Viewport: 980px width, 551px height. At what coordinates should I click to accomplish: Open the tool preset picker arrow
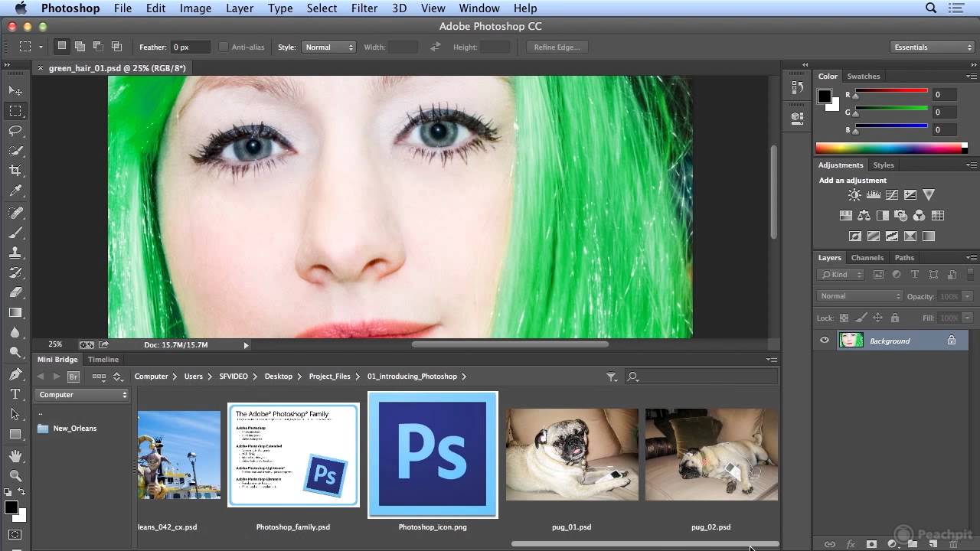(x=41, y=47)
